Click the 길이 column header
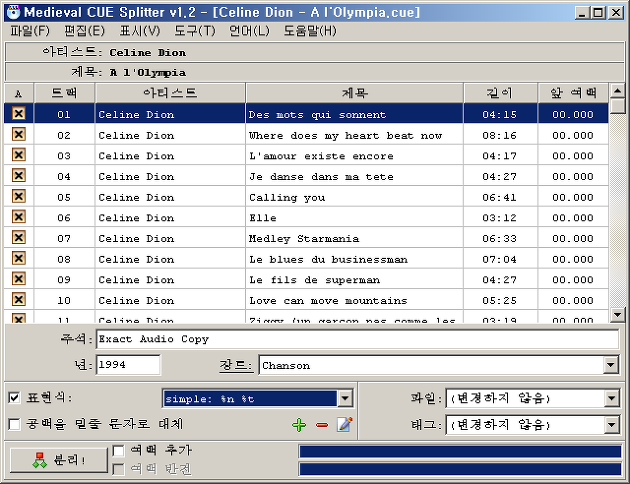Image resolution: width=630 pixels, height=484 pixels. tap(500, 93)
